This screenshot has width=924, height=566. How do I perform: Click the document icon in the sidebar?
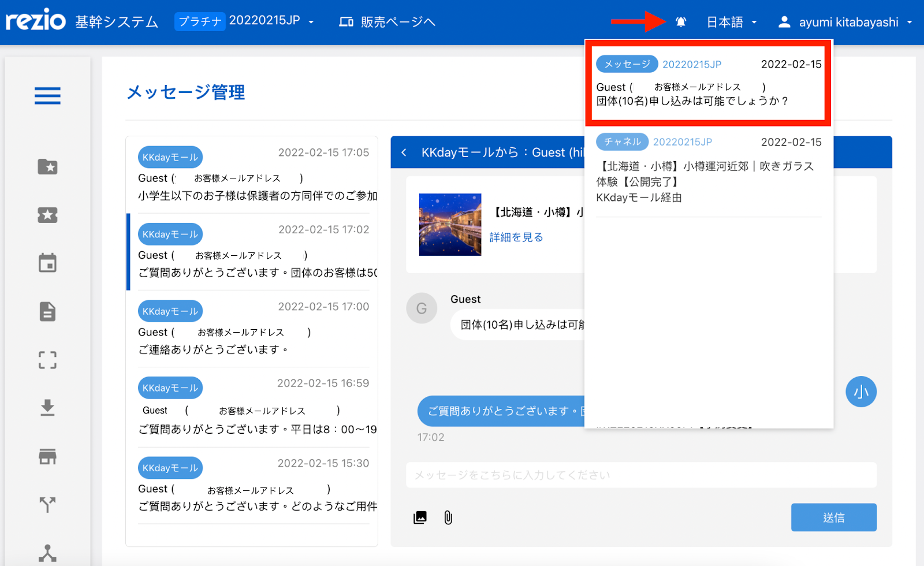point(47,312)
